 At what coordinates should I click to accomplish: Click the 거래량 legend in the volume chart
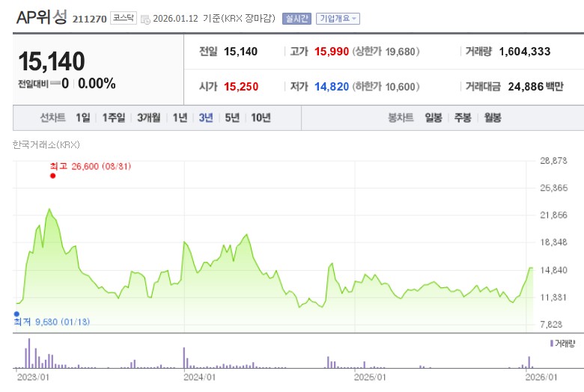pos(562,343)
